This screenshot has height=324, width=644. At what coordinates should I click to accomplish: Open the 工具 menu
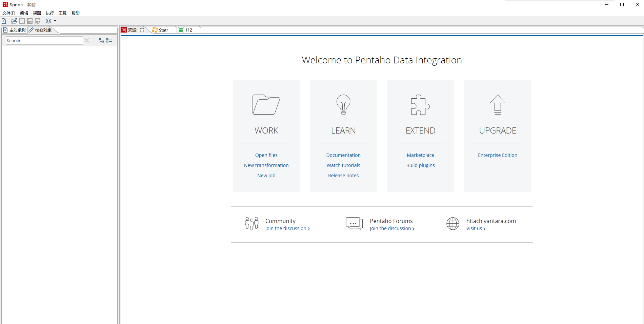[x=63, y=13]
